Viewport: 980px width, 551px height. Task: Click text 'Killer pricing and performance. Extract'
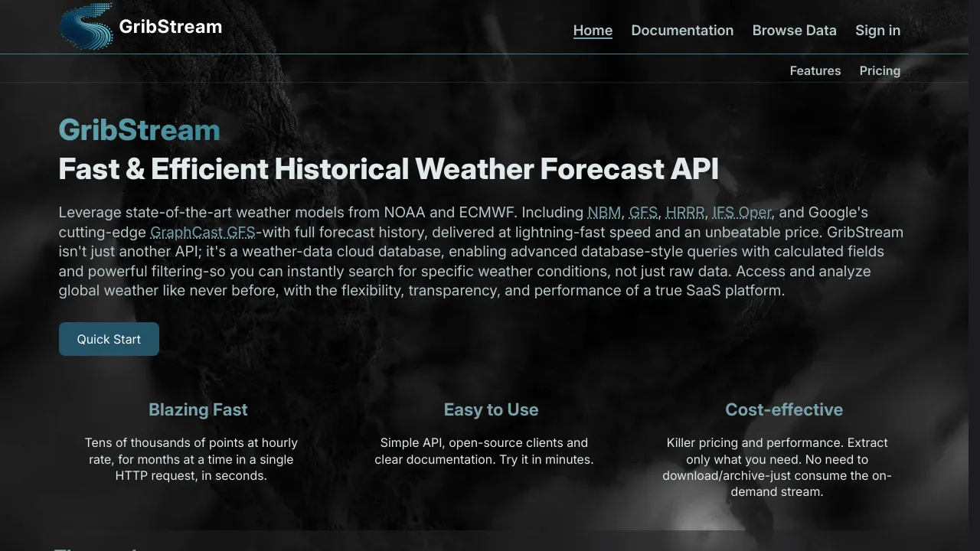click(x=777, y=442)
